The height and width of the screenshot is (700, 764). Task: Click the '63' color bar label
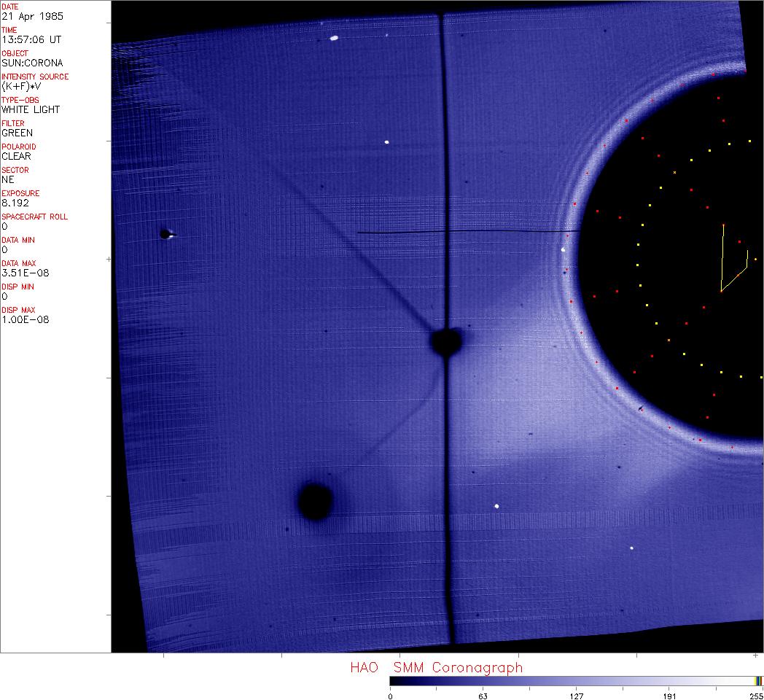coord(483,696)
